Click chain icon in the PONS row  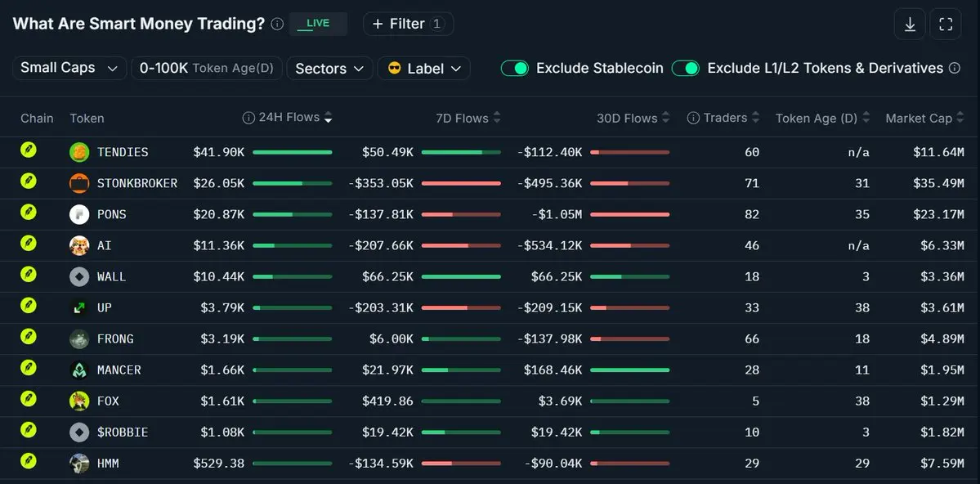point(29,212)
